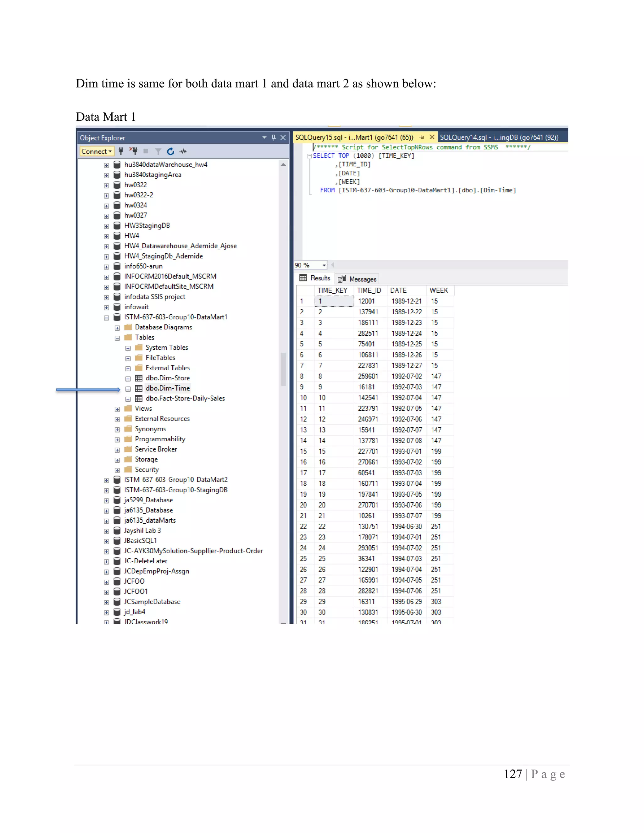Image resolution: width=644 pixels, height=833 pixels.
Task: Open the Messages tab
Action: click(358, 279)
